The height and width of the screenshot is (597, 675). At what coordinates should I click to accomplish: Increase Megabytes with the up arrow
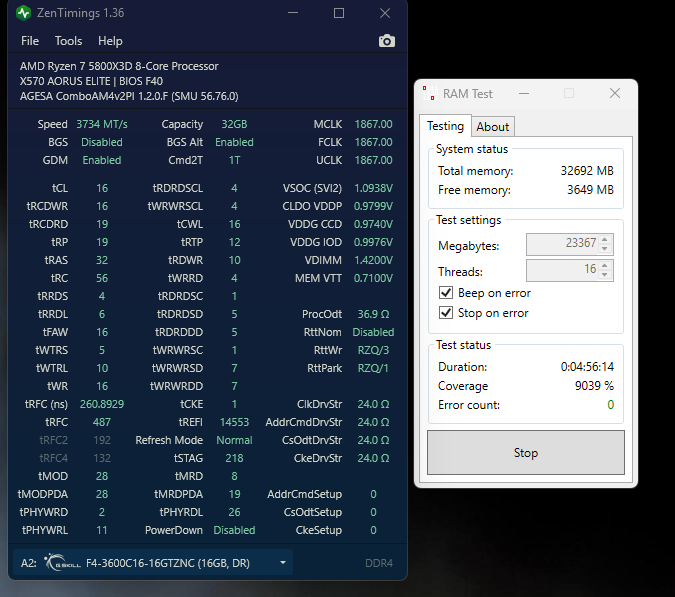[605, 239]
